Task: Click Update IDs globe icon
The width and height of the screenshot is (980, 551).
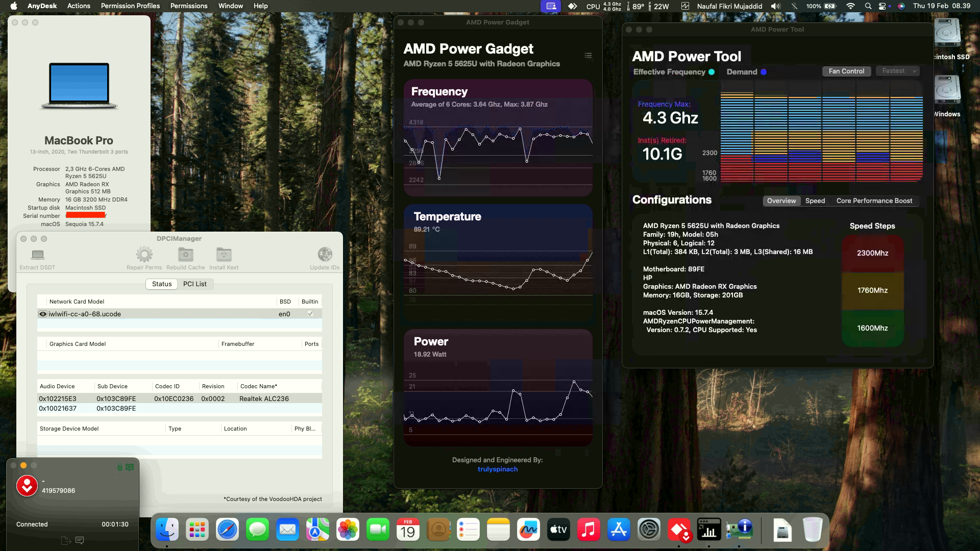Action: point(325,254)
